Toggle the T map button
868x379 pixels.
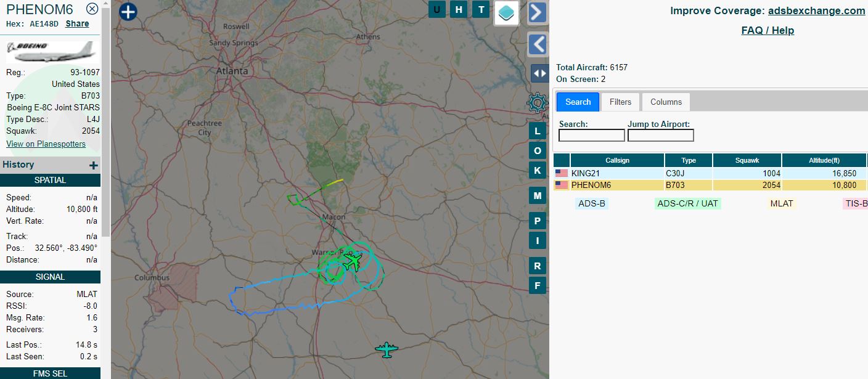(x=481, y=9)
